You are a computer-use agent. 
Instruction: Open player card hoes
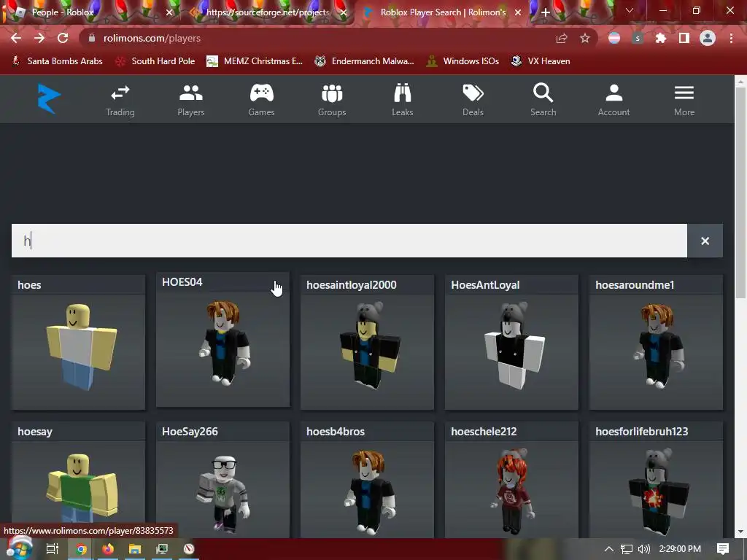(78, 343)
